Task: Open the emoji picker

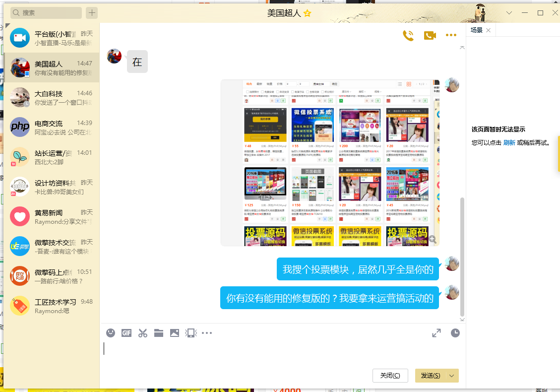Action: click(x=111, y=333)
